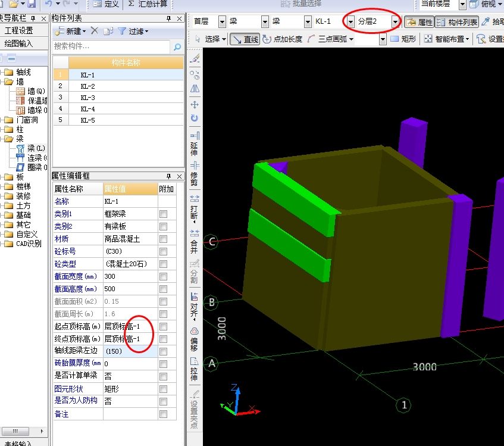Toggle the 材质 附加 checkbox
Image resolution: width=504 pixels, height=446 pixels.
pos(163,239)
